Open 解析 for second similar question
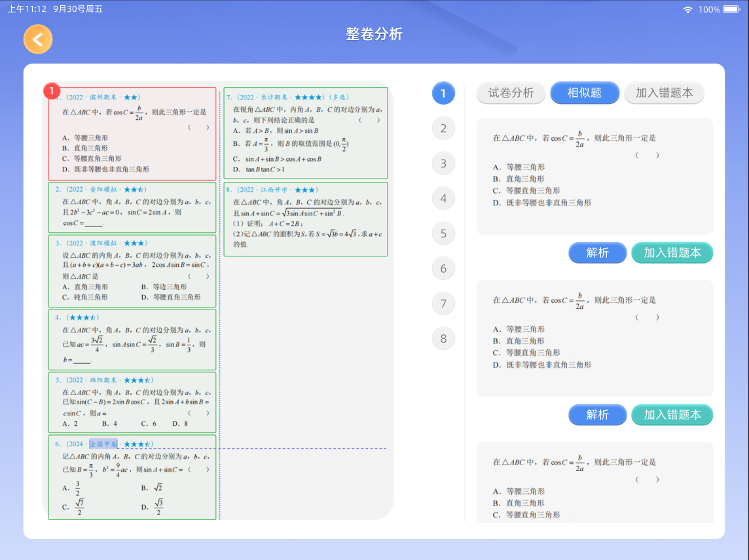 point(597,415)
